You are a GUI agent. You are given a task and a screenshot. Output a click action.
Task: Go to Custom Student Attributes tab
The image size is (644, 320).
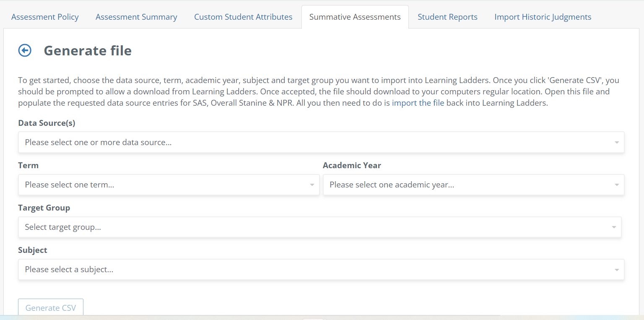point(243,17)
